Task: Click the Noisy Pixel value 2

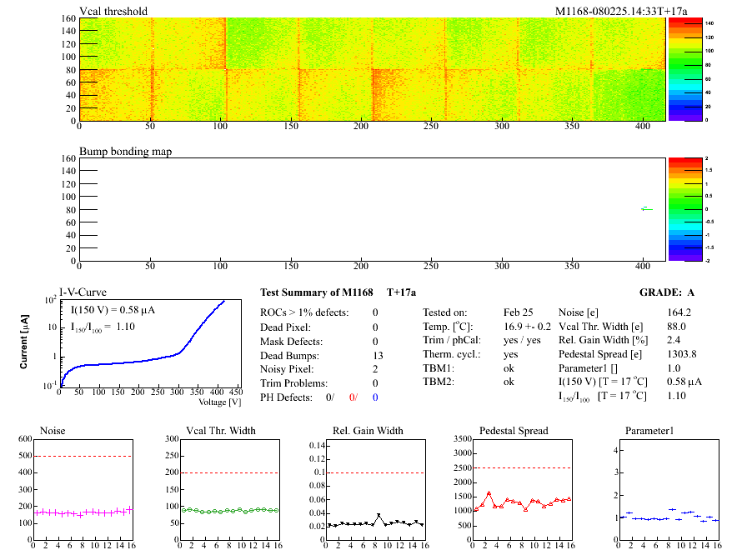Action: tap(375, 369)
